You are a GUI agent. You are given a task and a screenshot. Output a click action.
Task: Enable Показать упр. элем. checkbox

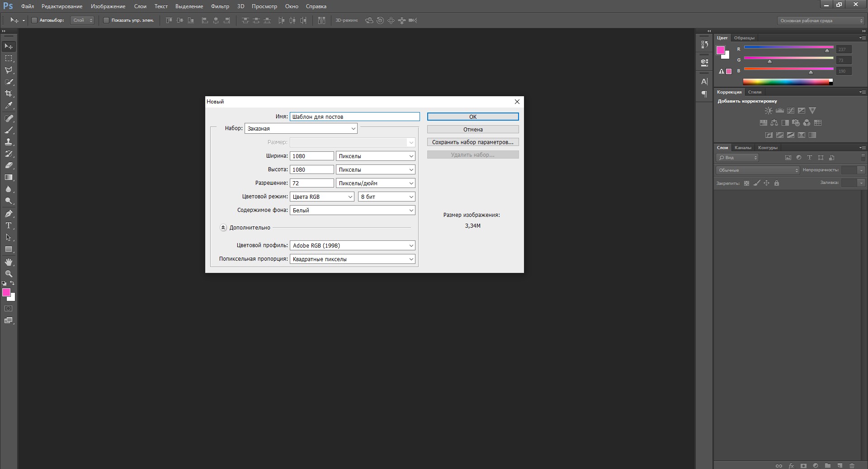[106, 20]
